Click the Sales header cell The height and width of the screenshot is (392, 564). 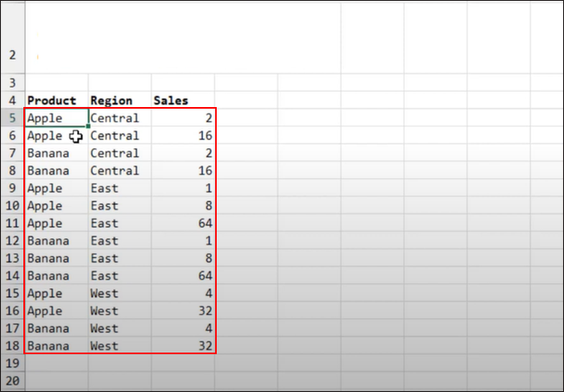click(x=171, y=101)
